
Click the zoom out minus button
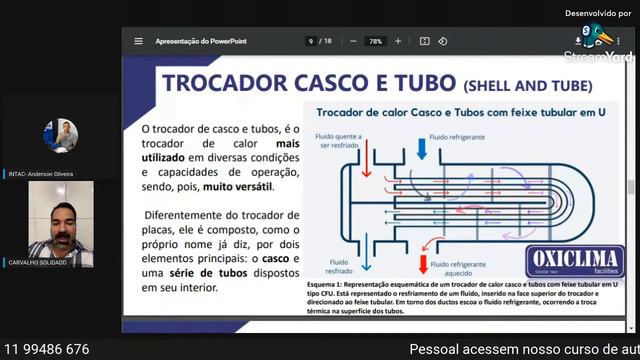(353, 41)
